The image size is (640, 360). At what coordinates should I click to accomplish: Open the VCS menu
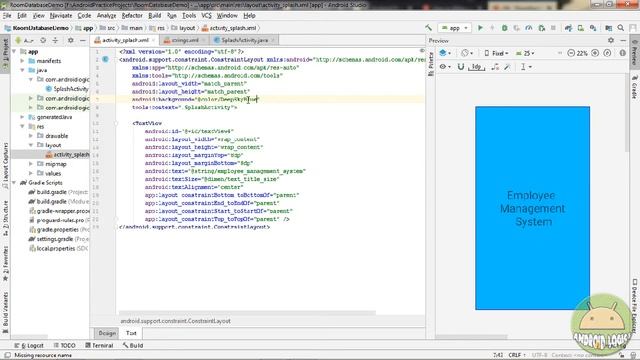tap(206, 16)
